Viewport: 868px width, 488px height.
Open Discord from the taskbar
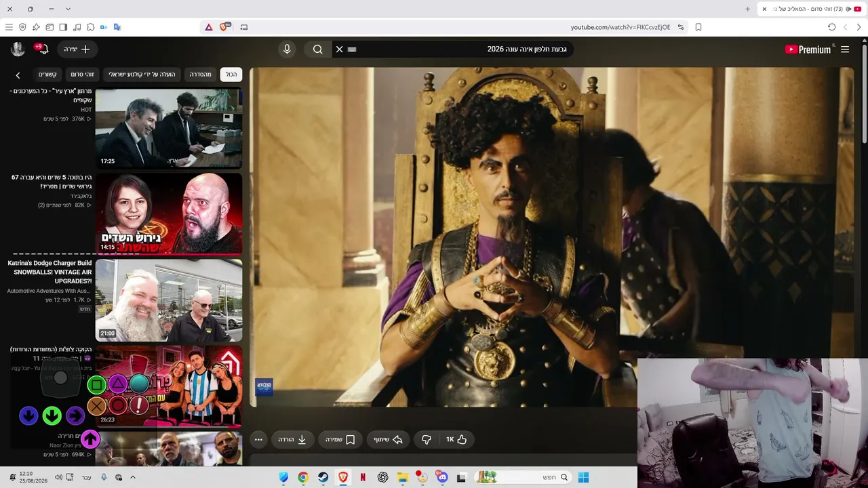click(442, 477)
